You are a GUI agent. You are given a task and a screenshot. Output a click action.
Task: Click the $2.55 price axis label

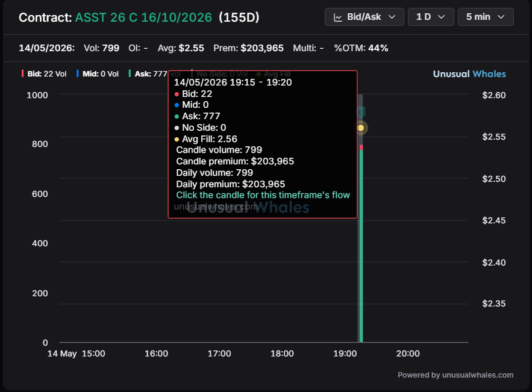tap(493, 137)
